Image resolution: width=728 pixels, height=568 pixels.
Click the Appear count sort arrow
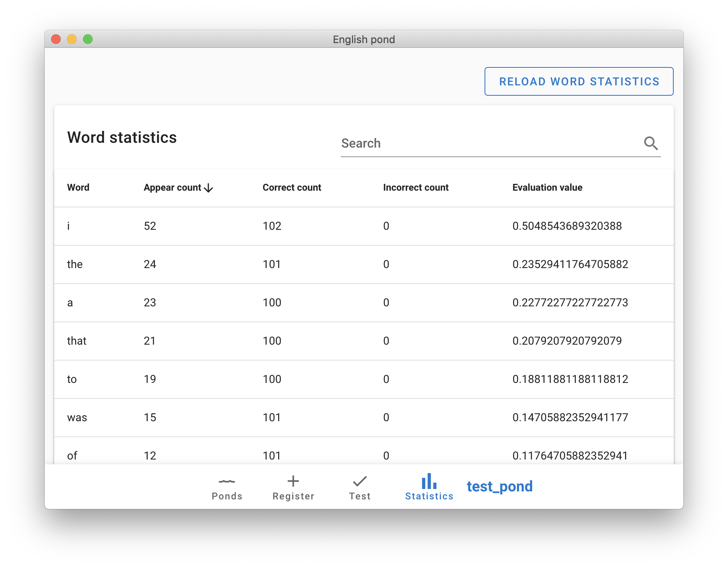[208, 188]
